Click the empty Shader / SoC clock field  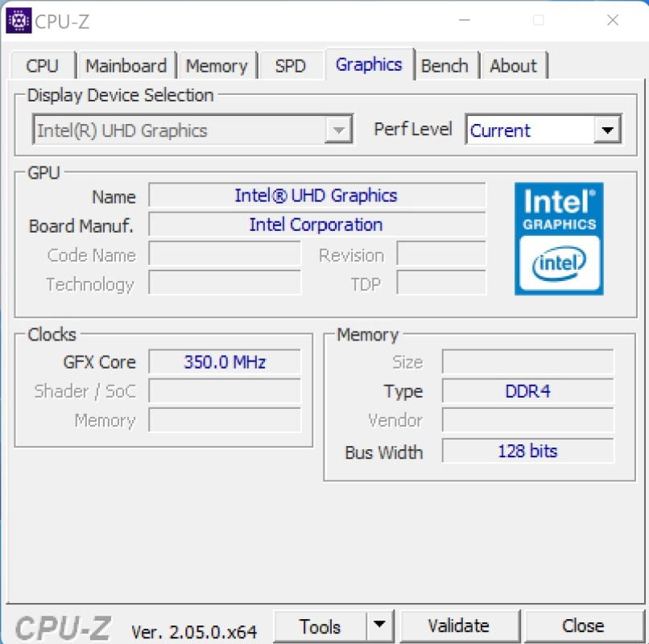click(225, 390)
